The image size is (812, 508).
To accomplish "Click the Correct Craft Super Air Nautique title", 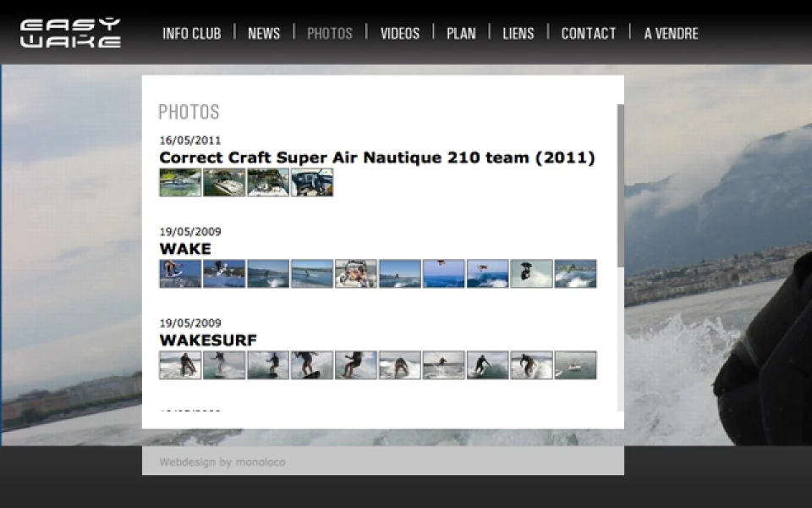I will (x=377, y=157).
